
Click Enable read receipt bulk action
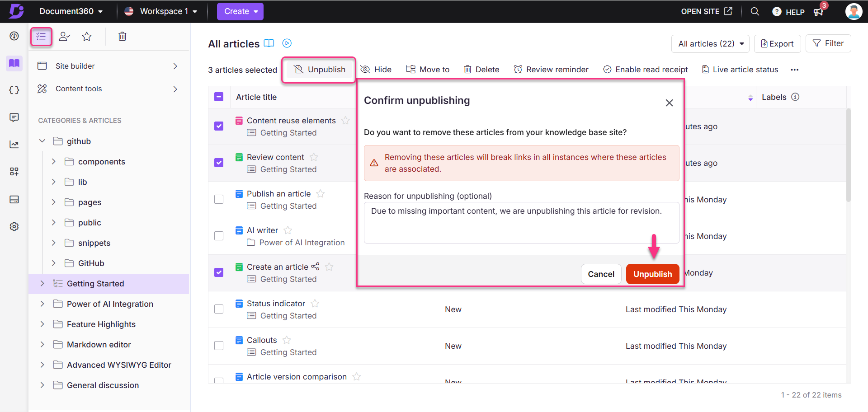click(646, 70)
